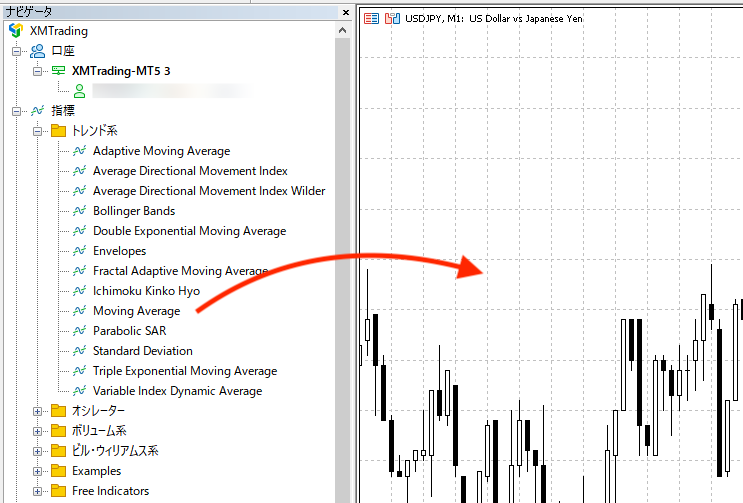
Task: Click the Ichimoku Kinko Hyo indicator icon
Action: [79, 291]
